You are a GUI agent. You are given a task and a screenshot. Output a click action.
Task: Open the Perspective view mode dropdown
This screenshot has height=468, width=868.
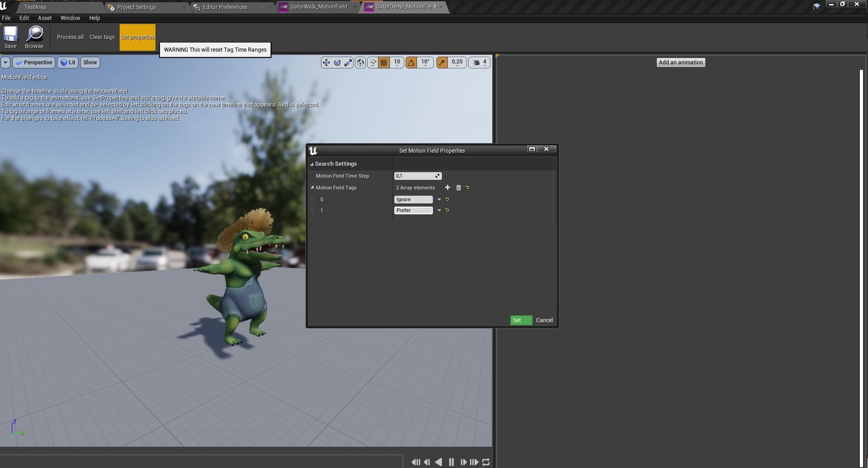click(34, 63)
